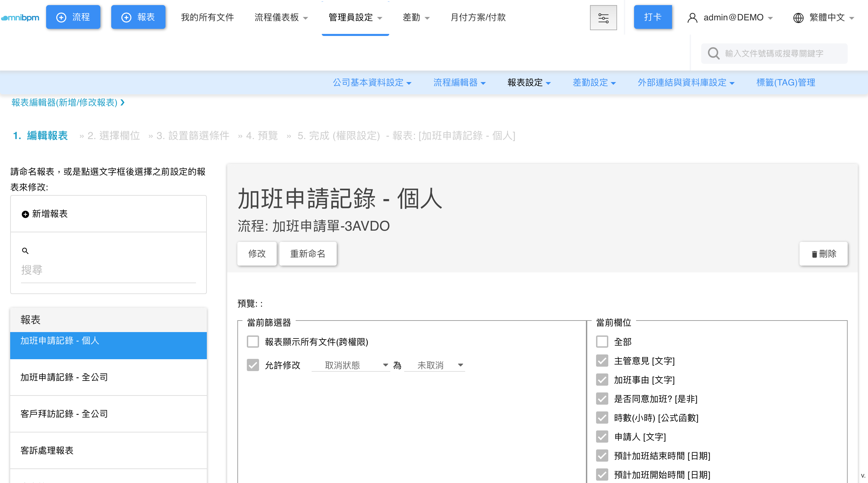The image size is (868, 483).
Task: Open the 未取消 value dropdown
Action: 435,365
